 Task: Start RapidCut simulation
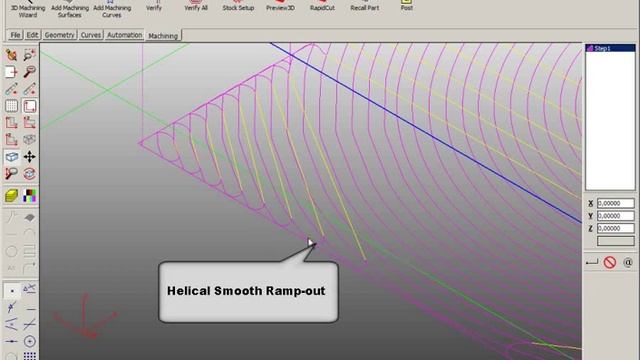point(322,6)
